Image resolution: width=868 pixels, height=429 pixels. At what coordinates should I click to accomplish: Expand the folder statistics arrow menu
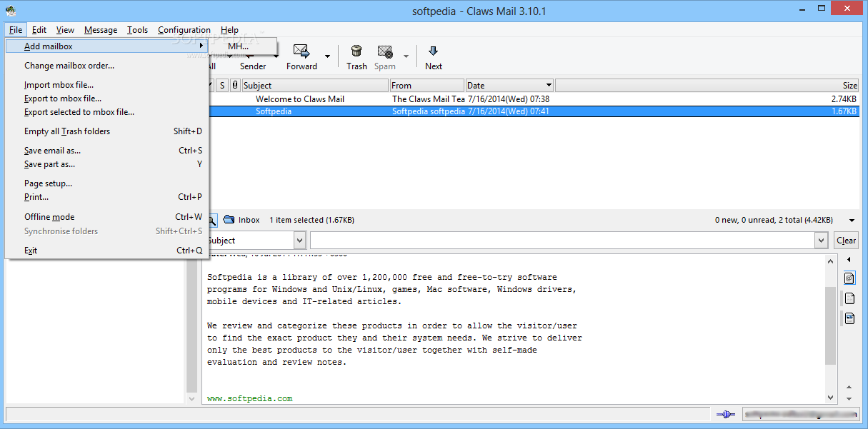point(852,221)
